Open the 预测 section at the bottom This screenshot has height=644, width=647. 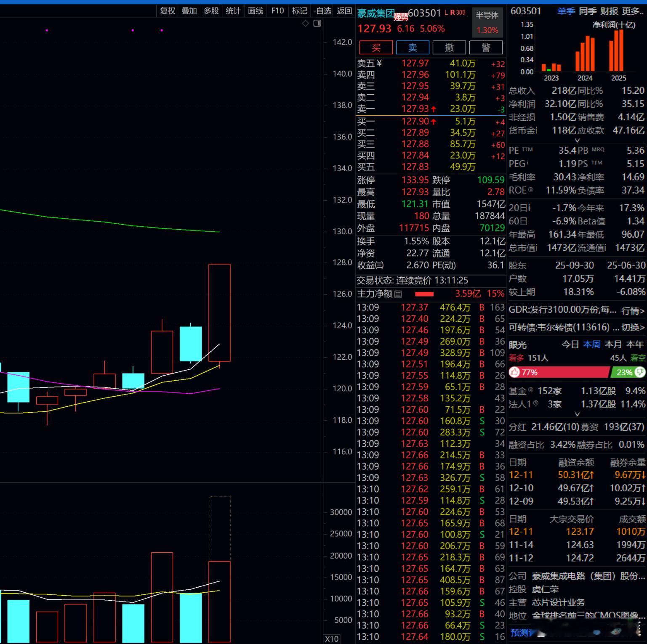521,632
